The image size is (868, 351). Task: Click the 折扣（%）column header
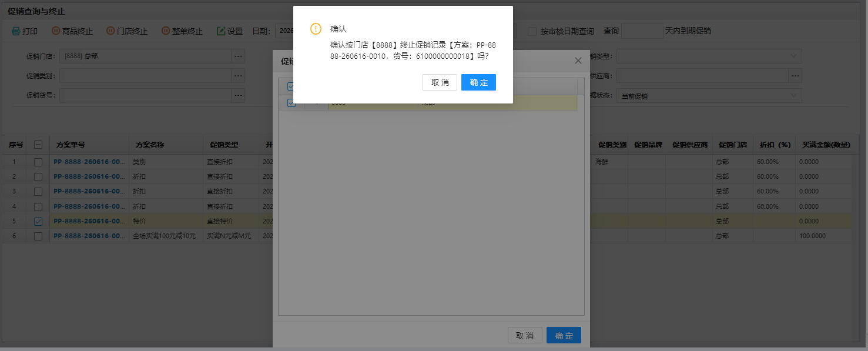pos(775,145)
